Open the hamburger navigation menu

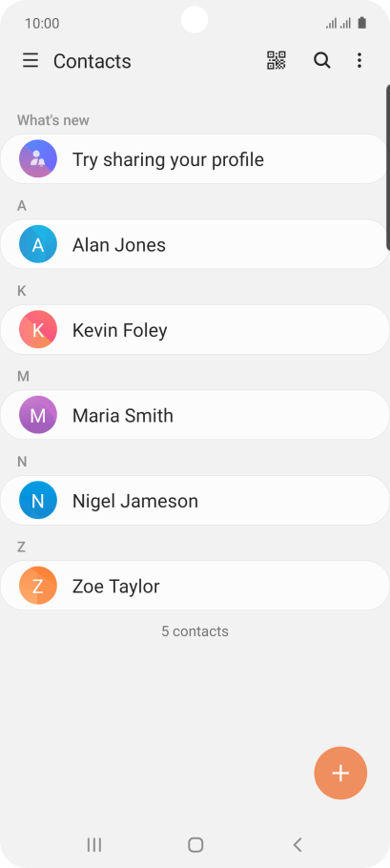[31, 60]
